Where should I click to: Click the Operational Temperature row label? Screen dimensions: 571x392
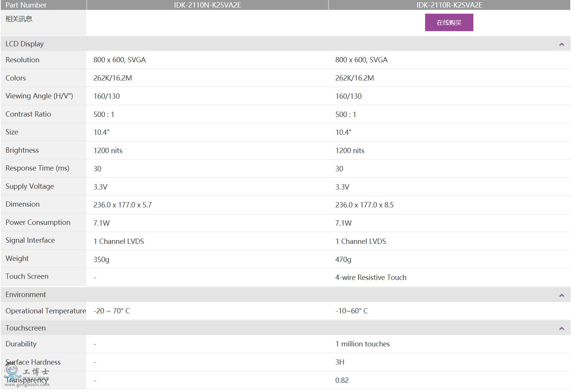point(46,311)
